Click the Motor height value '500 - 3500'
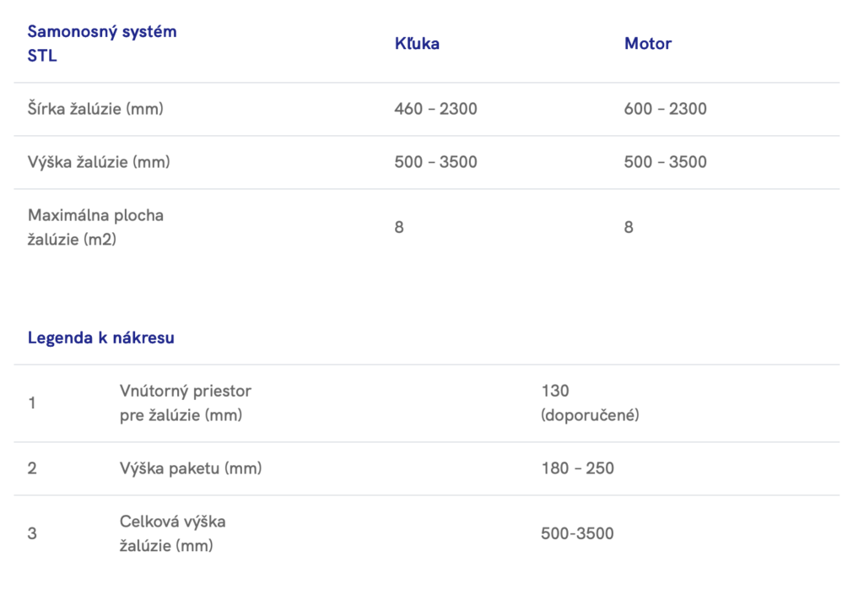The image size is (864, 616). coord(665,162)
